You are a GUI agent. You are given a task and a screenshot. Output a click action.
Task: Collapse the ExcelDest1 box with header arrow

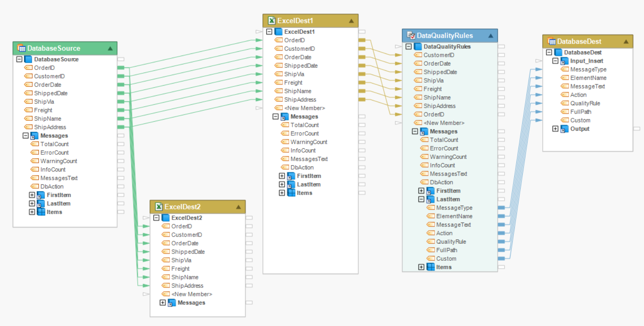coord(351,21)
